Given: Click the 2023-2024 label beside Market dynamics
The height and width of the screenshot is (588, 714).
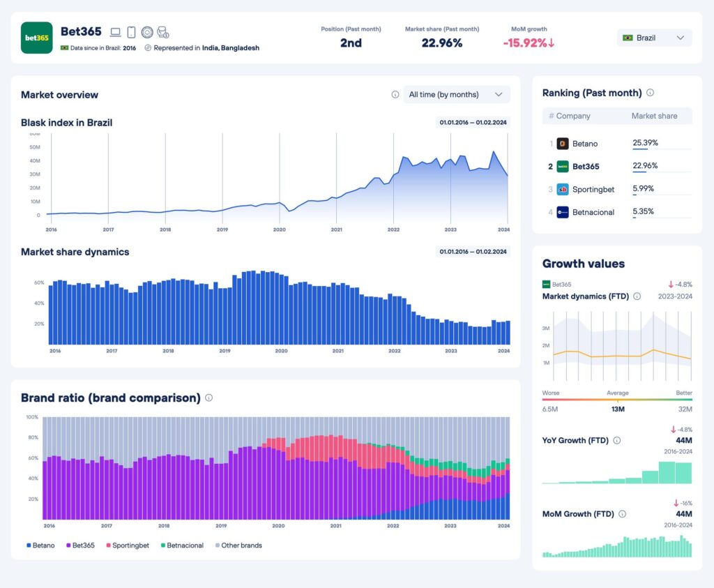Looking at the screenshot, I should click(x=675, y=296).
